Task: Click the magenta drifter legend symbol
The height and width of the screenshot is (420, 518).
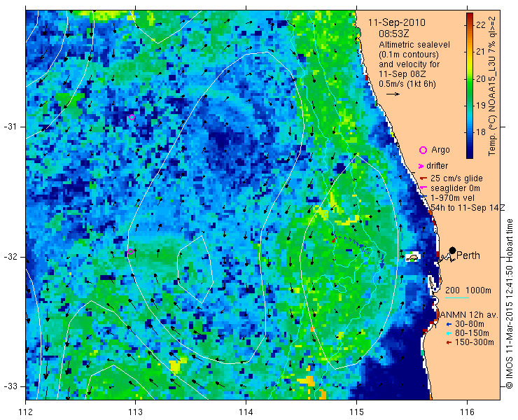Action: pos(421,166)
